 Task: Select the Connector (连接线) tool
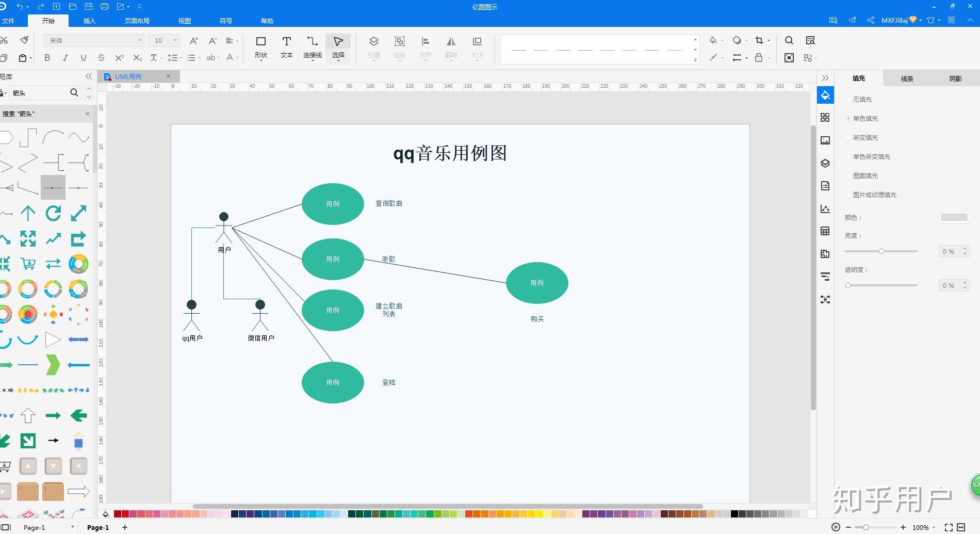tap(312, 47)
